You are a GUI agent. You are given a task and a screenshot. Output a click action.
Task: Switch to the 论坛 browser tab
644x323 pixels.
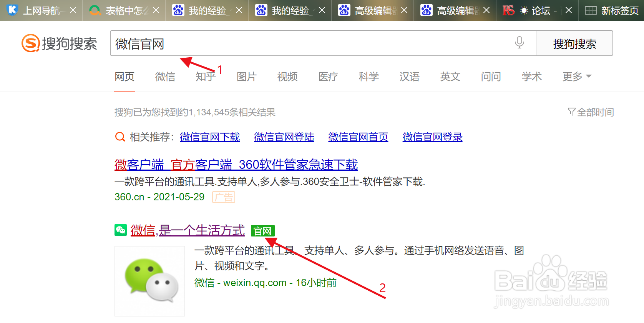click(538, 10)
